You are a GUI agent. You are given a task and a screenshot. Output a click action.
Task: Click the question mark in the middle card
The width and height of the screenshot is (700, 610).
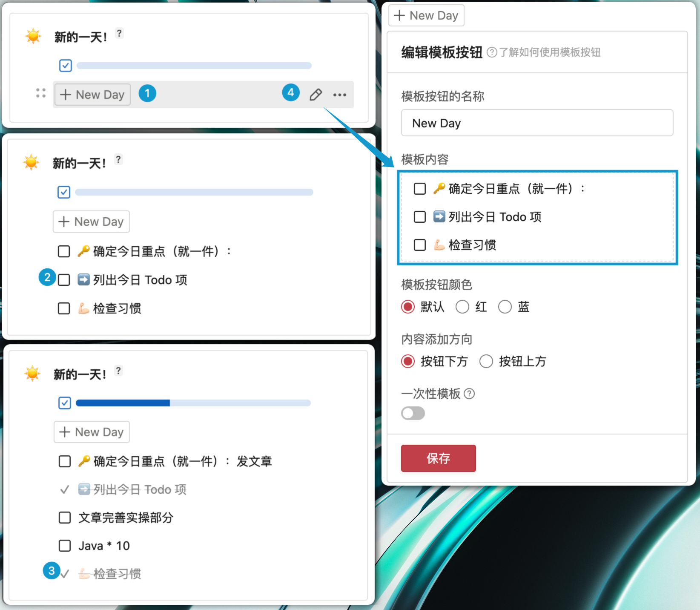pyautogui.click(x=118, y=159)
